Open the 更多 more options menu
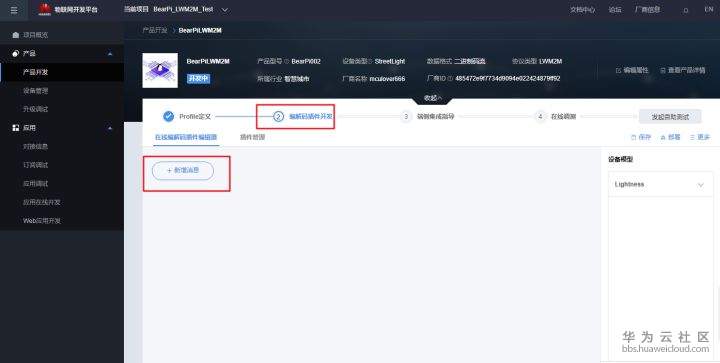720x363 pixels. [x=700, y=137]
